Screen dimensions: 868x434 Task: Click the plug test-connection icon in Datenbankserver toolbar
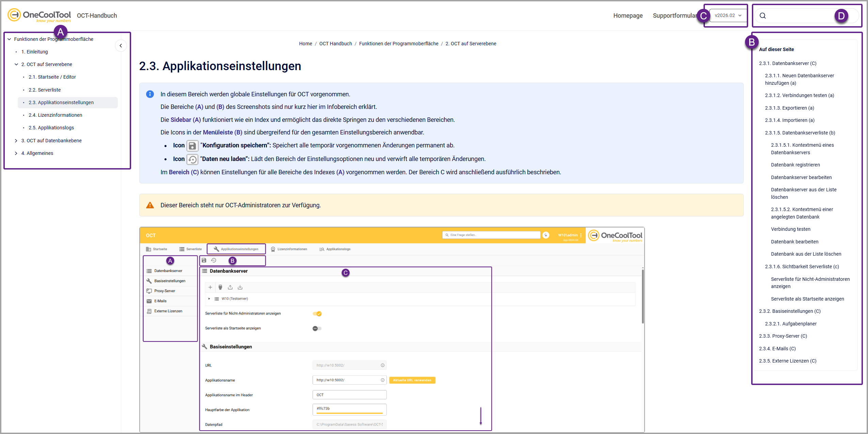220,287
